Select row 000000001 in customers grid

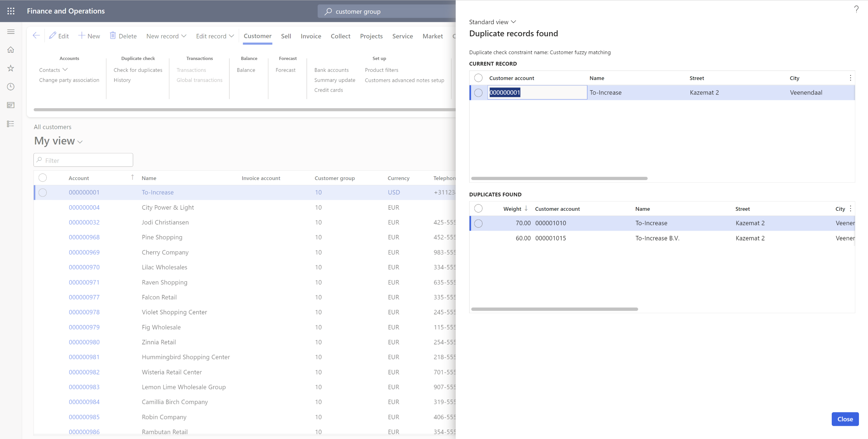(43, 192)
